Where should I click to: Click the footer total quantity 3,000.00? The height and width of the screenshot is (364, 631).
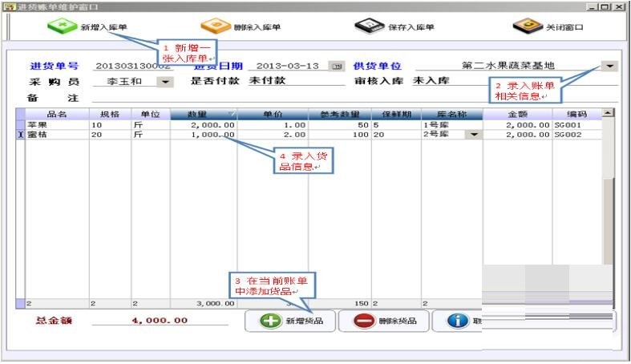coord(203,304)
